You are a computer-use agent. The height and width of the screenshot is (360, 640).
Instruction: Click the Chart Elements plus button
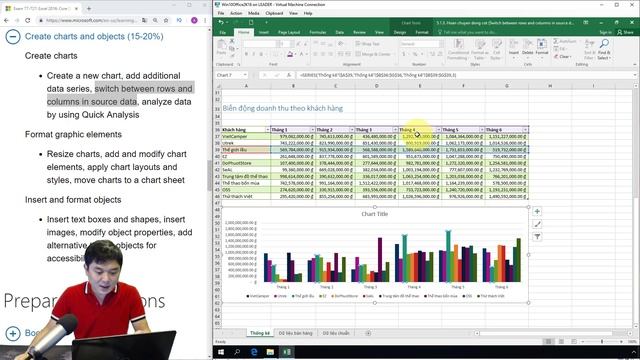(x=537, y=211)
